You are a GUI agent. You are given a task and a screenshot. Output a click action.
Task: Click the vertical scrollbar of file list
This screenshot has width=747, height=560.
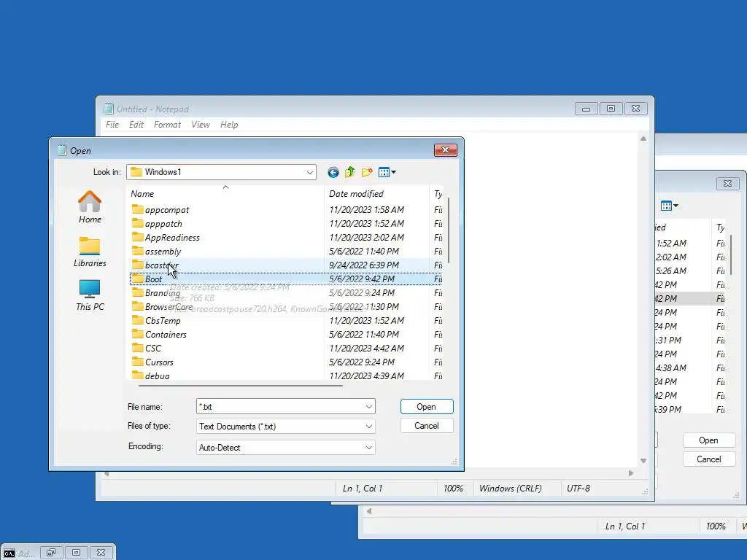click(x=449, y=230)
